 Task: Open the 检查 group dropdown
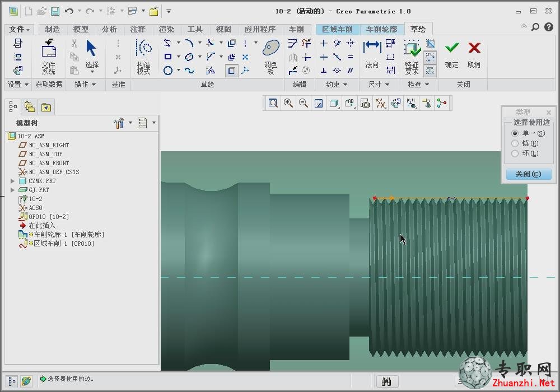point(418,85)
